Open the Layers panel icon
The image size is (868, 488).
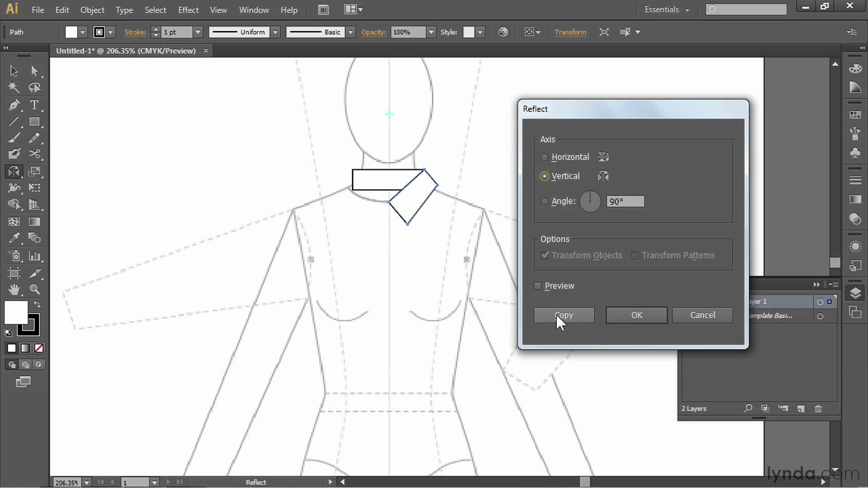(855, 293)
